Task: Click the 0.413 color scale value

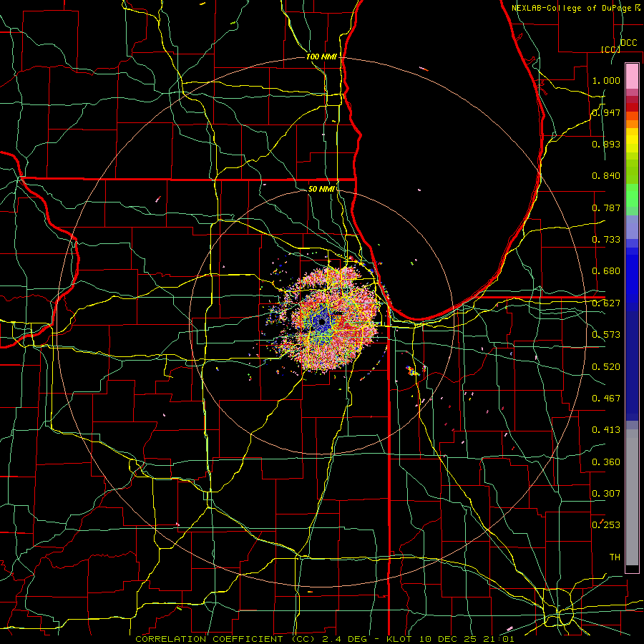Action: pyautogui.click(x=606, y=430)
